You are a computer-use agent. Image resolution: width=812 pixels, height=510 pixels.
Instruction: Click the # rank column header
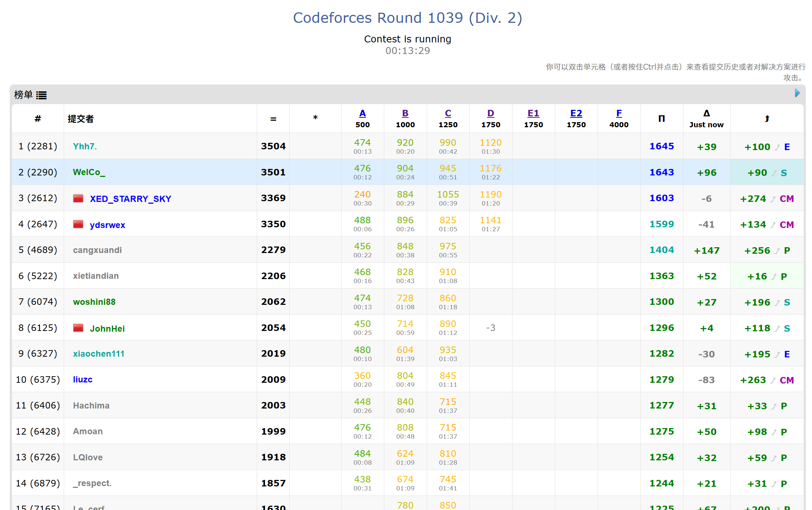tap(38, 119)
